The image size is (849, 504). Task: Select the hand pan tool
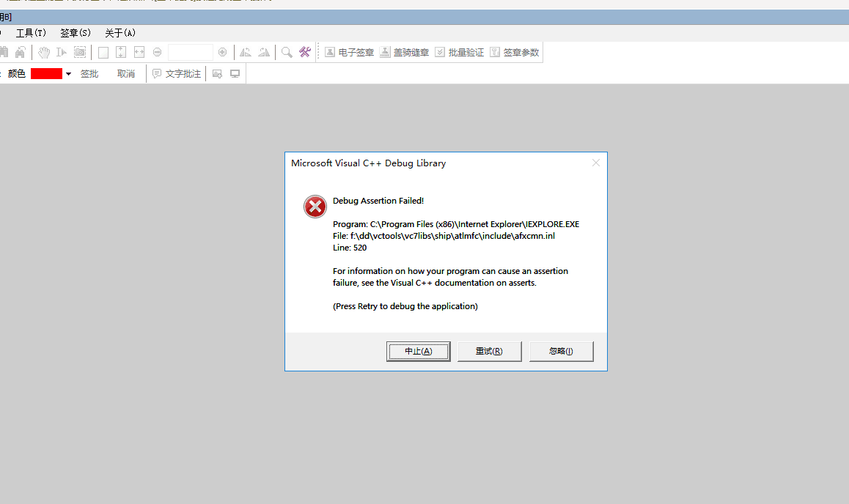coord(44,52)
